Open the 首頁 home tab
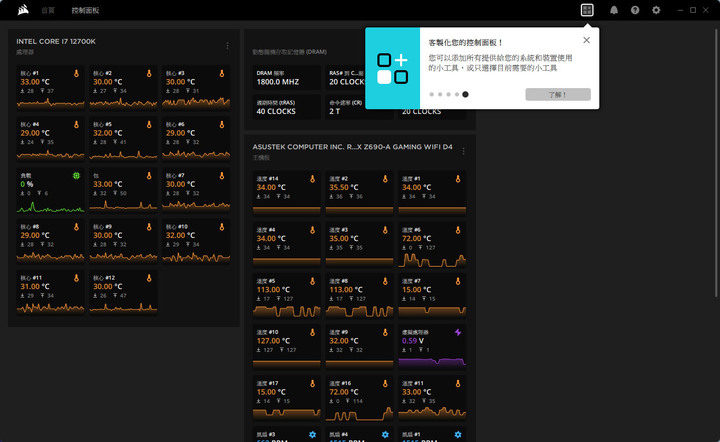 [x=48, y=10]
